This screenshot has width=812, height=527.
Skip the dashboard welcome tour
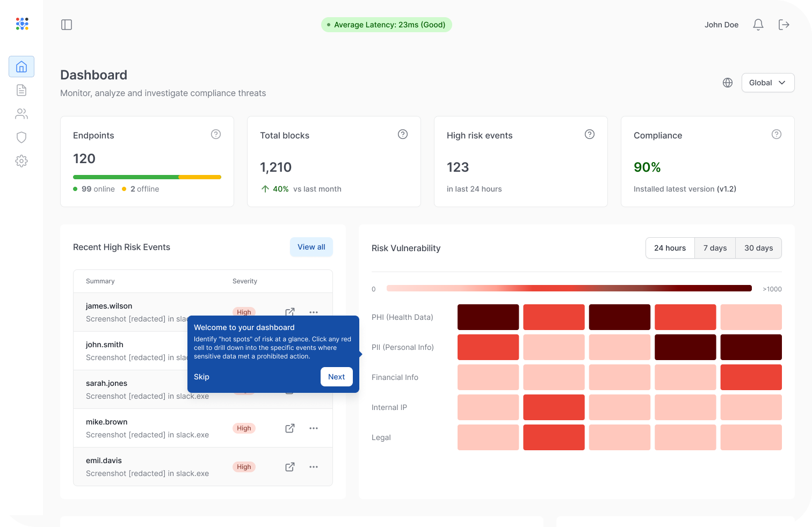click(201, 377)
